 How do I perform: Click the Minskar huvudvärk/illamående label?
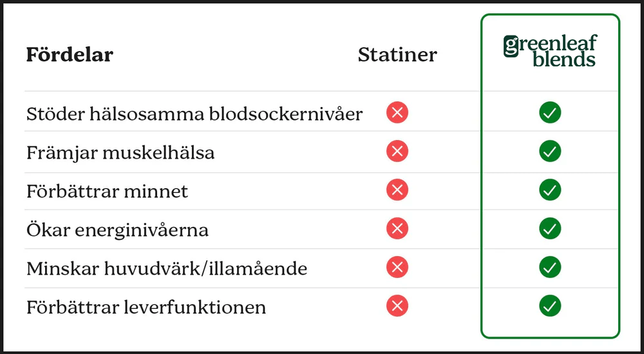pos(167,268)
